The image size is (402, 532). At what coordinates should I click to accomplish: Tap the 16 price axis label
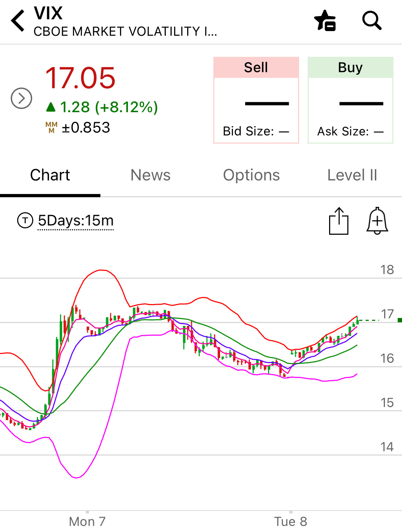[x=387, y=358]
